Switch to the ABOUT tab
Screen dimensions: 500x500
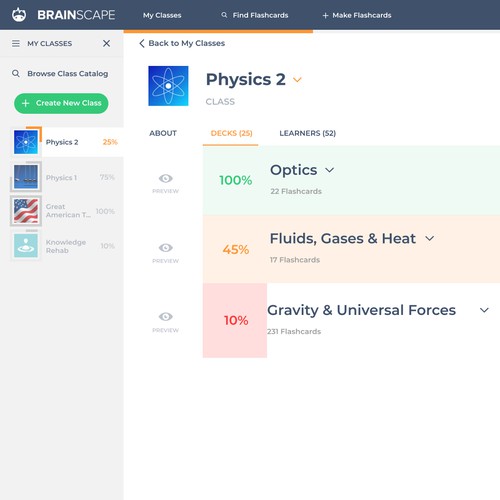click(x=163, y=133)
